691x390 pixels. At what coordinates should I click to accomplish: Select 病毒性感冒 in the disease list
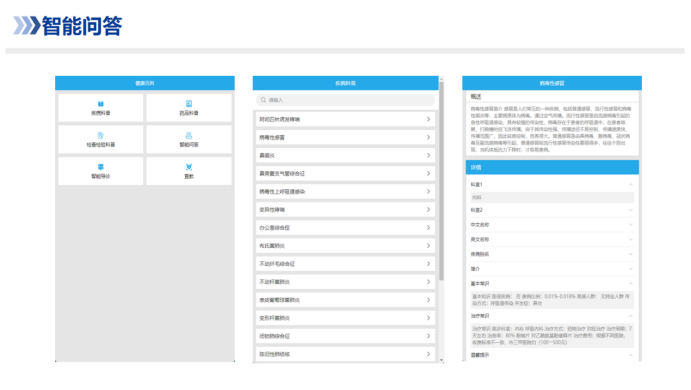(x=346, y=137)
